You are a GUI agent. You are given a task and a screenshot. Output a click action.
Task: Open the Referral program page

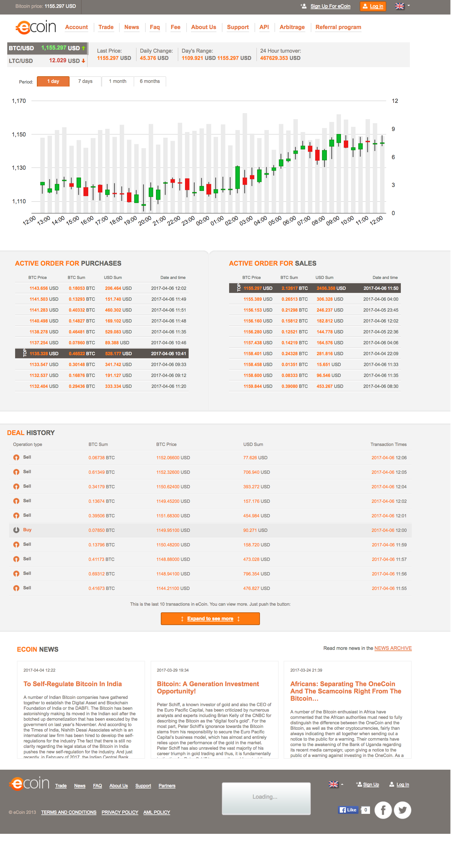pos(338,27)
